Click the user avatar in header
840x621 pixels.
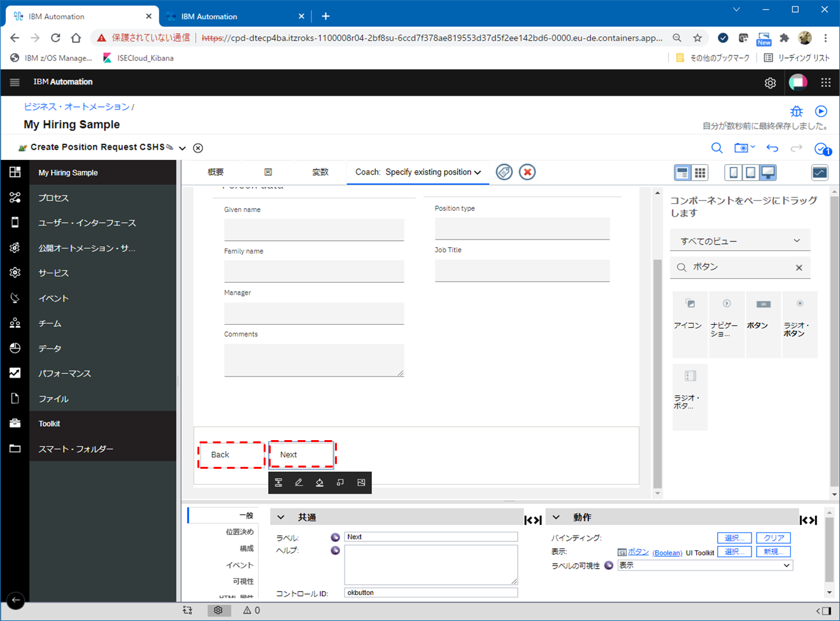(798, 82)
